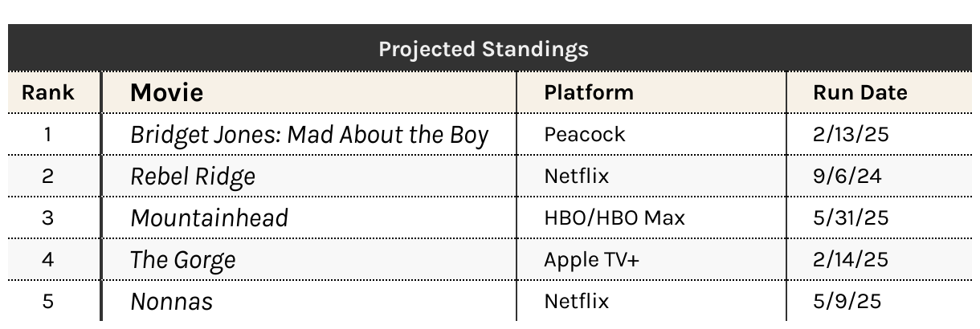
Task: Click the HBO/HBO Max platform cell
Action: [x=615, y=217]
